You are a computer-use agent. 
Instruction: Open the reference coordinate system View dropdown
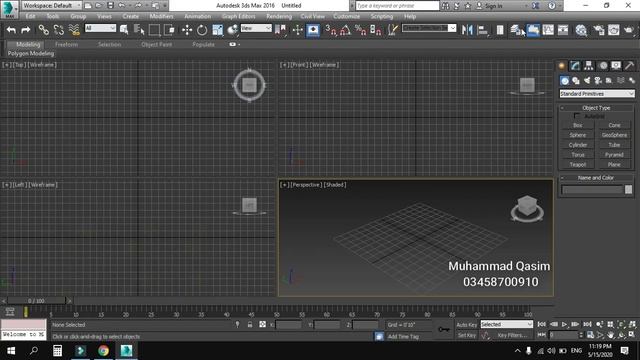[x=256, y=28]
